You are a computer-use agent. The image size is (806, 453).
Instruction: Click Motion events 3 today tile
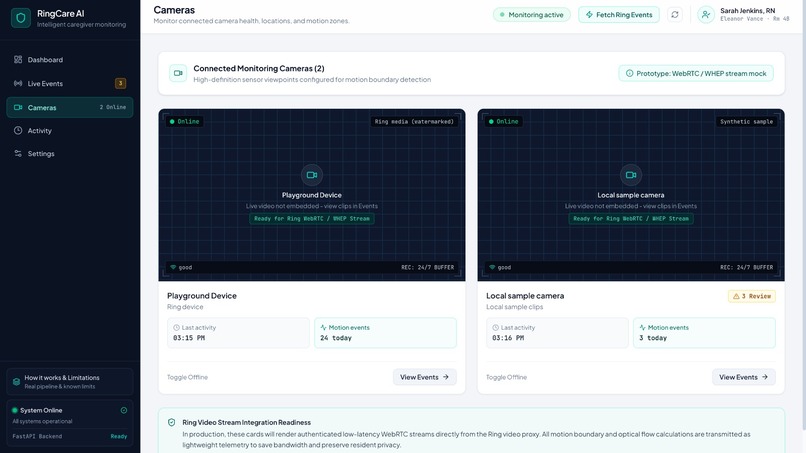pos(705,333)
